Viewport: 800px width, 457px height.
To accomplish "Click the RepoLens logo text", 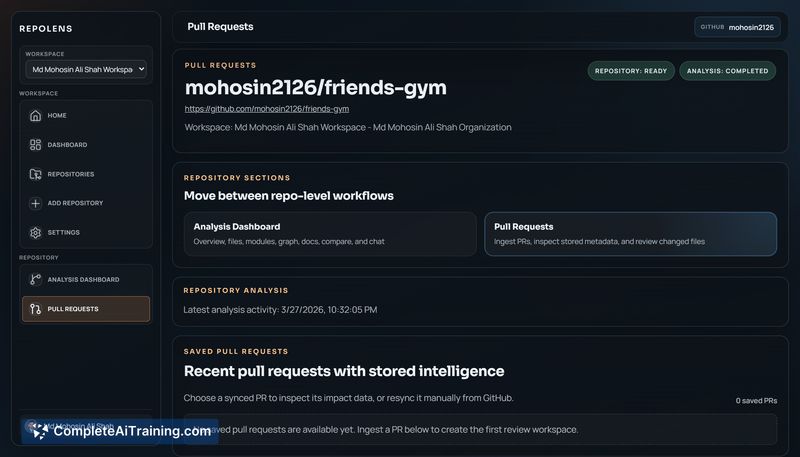I will click(46, 29).
